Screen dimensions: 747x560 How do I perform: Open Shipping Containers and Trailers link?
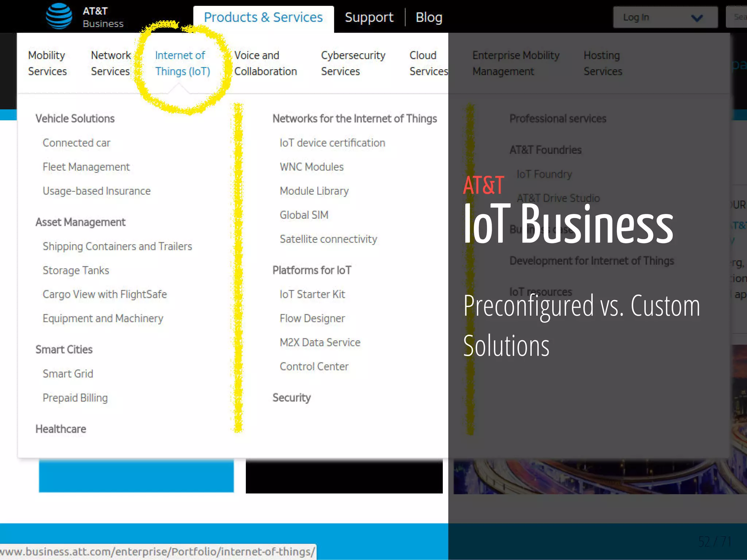[x=117, y=246]
